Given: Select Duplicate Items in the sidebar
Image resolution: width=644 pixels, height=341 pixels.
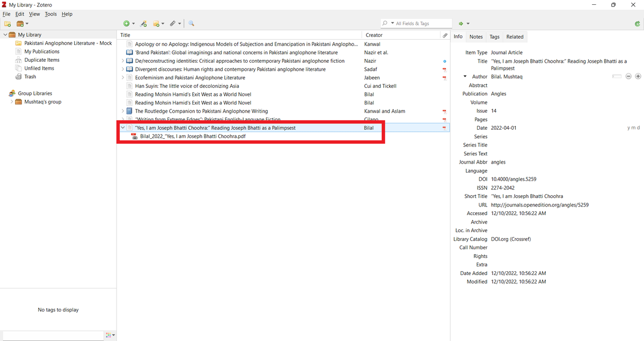Looking at the screenshot, I should pos(42,60).
